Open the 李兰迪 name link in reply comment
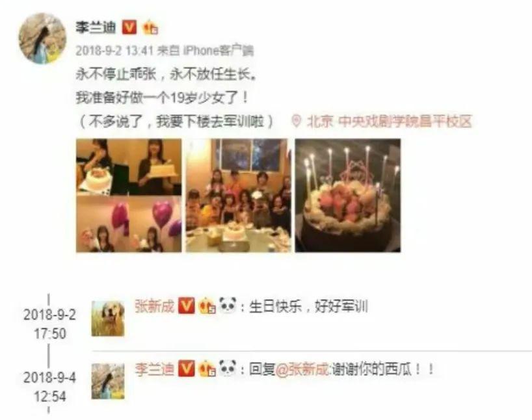This screenshot has width=532, height=420. [154, 369]
